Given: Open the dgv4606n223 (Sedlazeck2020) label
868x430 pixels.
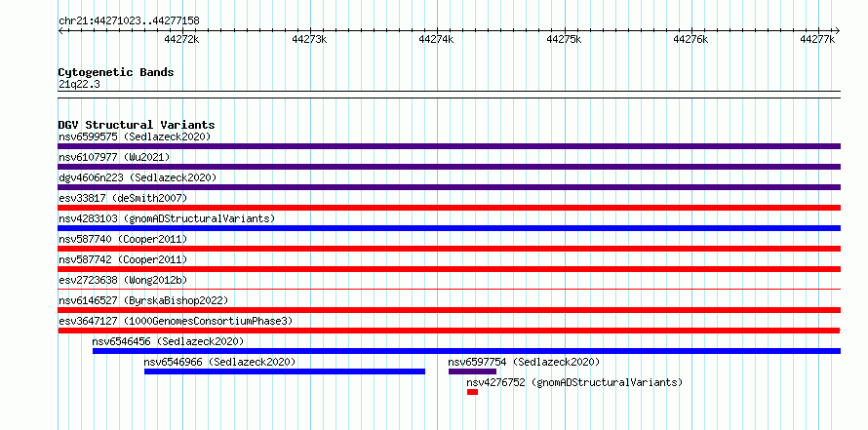Looking at the screenshot, I should click(138, 177).
